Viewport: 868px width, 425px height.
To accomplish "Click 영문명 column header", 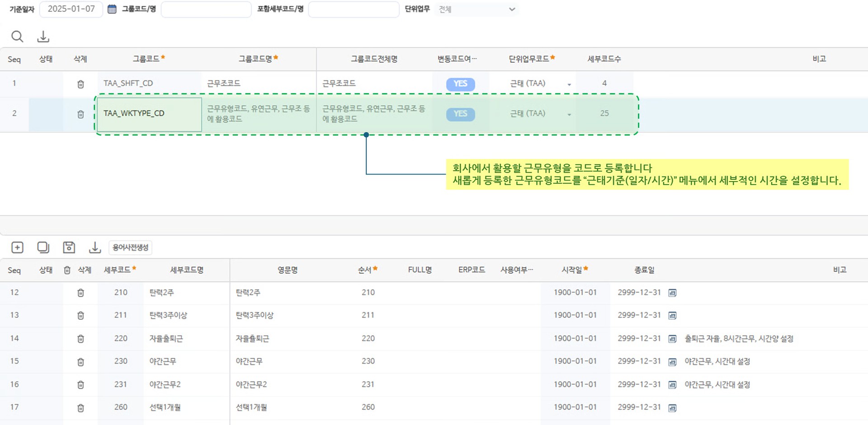I will click(288, 270).
